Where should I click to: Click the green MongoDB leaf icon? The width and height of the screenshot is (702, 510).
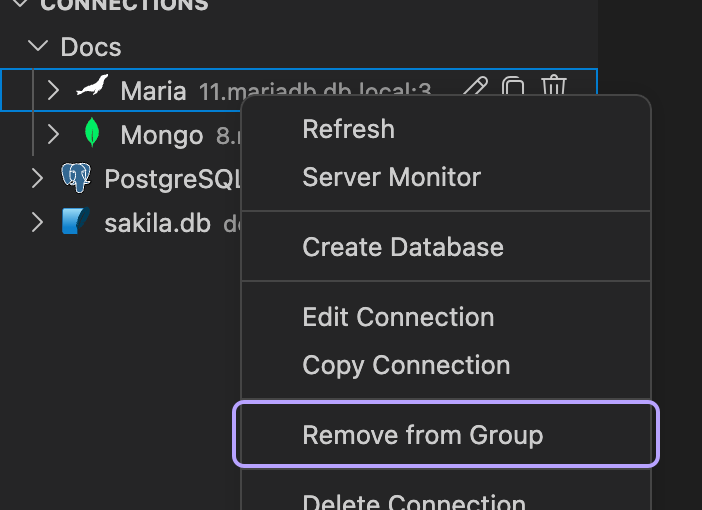[92, 132]
